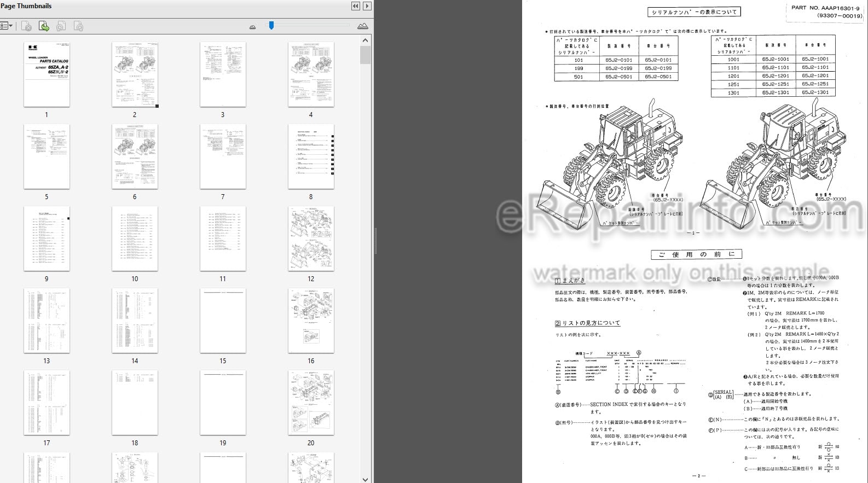Screen dimensions: 868x483
Task: Click the thumbnail scrollbar down arrow
Action: 366,479
